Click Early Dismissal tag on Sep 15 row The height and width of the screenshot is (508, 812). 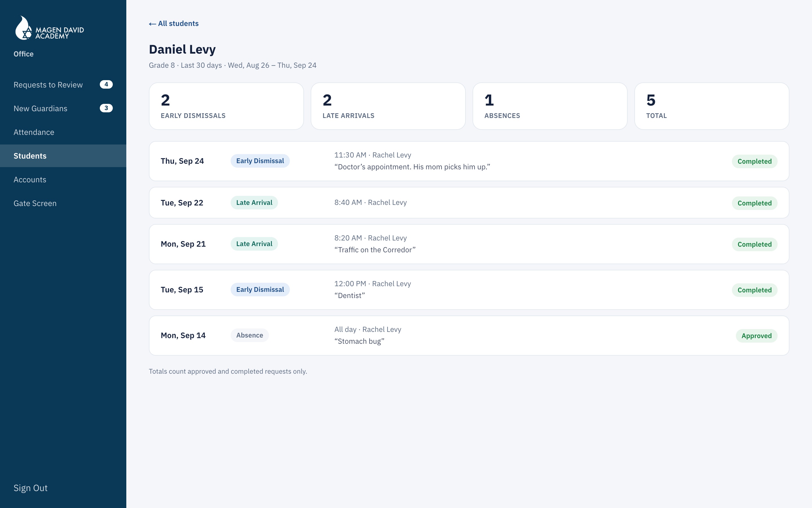click(260, 290)
